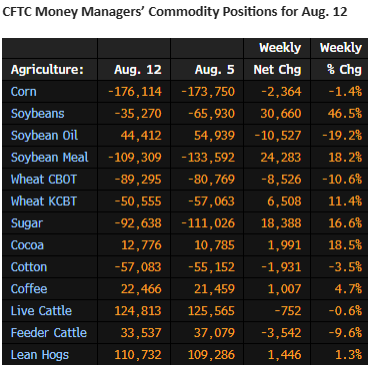Select the Weekly Net Chg header
This screenshot has height=368, width=371.
277,59
